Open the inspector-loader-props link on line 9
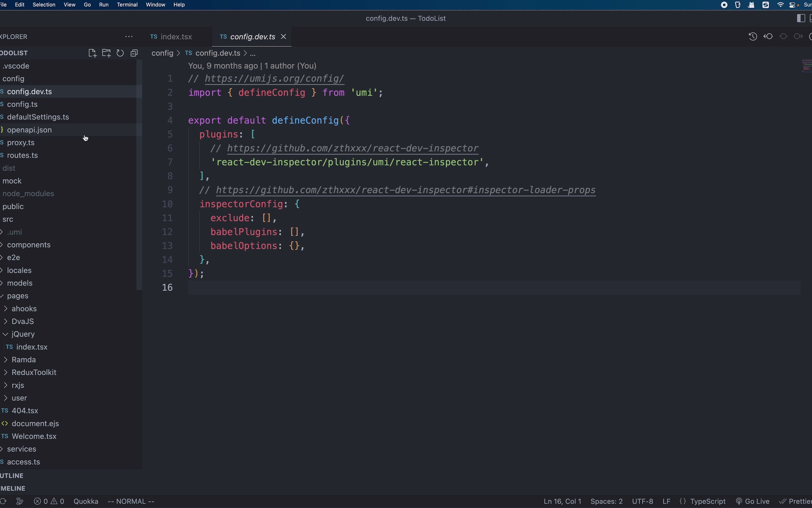This screenshot has height=508, width=812. (406, 190)
